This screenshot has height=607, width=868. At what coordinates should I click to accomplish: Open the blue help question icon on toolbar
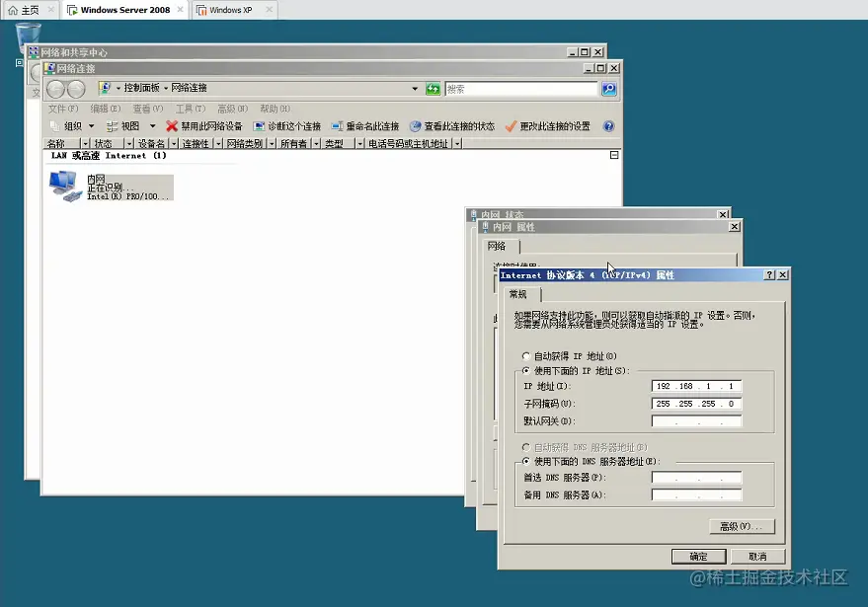[x=608, y=126]
